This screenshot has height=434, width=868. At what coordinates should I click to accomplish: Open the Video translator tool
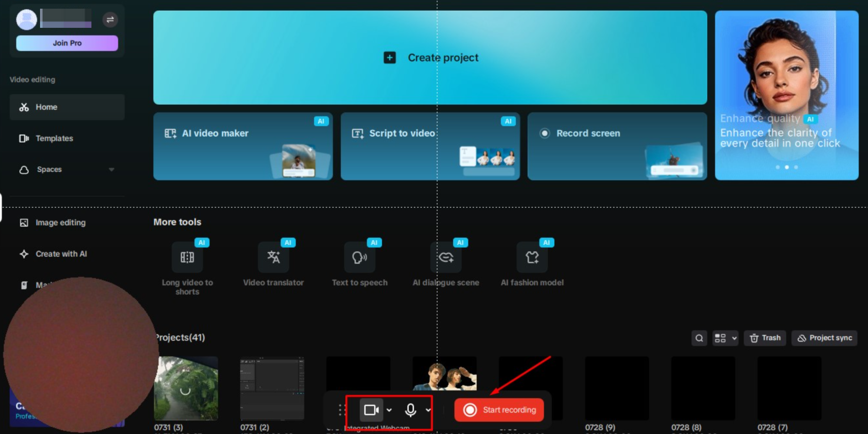click(273, 257)
